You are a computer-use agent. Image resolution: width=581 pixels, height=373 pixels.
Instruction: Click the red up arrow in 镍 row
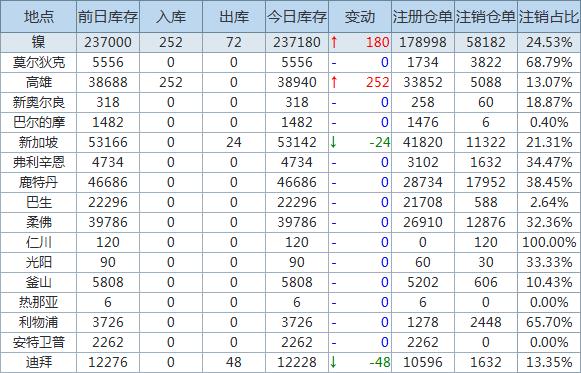[x=334, y=42]
